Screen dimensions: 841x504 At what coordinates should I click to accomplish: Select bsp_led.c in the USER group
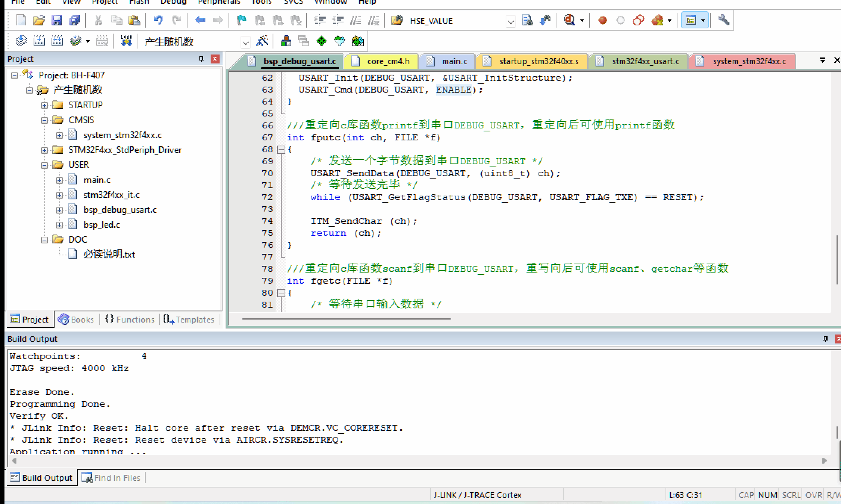pyautogui.click(x=102, y=225)
